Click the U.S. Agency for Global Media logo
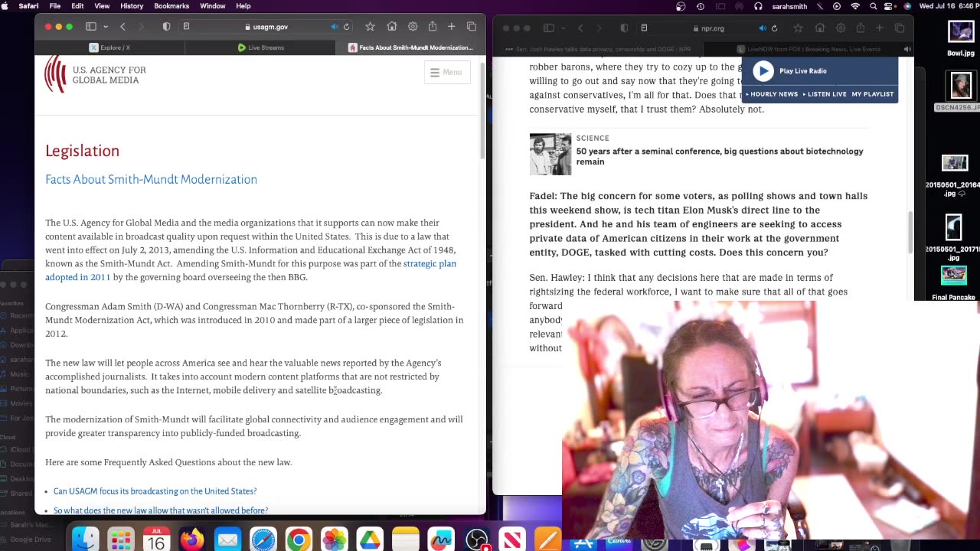Screen dimensions: 980x551 click(x=95, y=74)
